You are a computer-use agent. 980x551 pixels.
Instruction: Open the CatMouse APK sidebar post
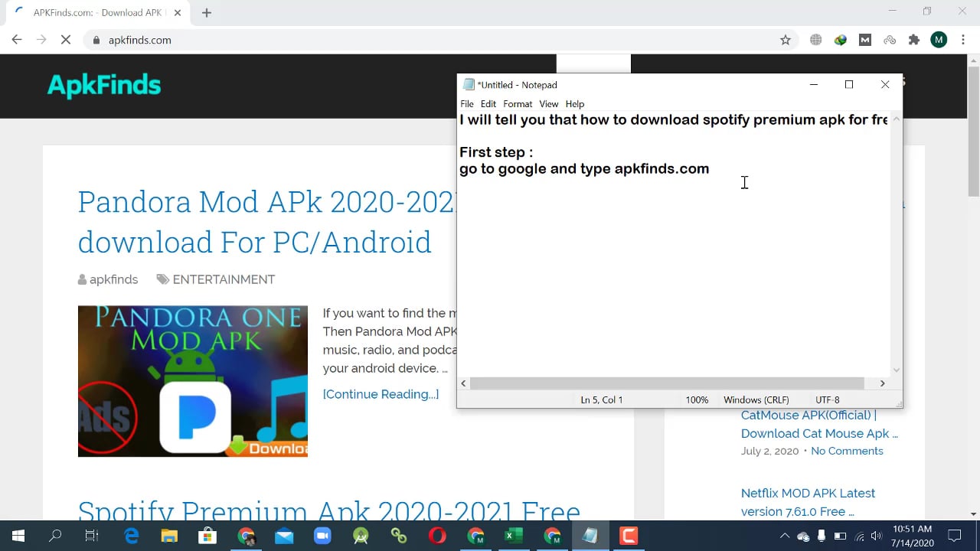point(819,424)
